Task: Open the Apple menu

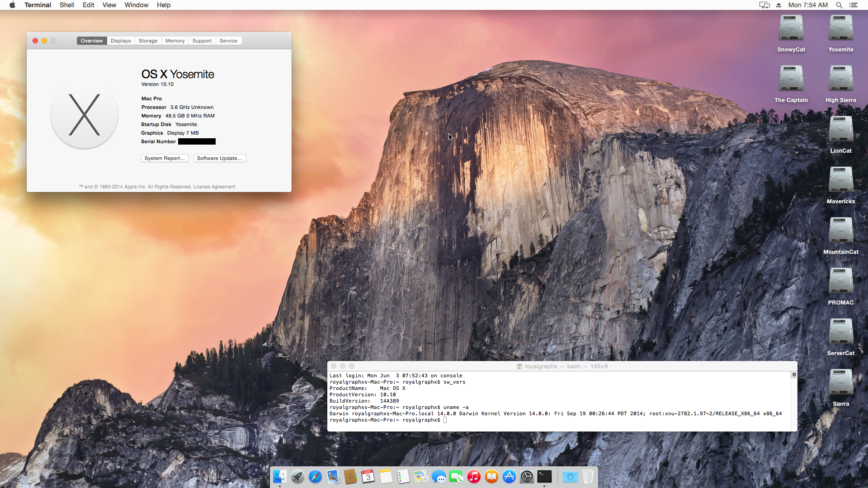Action: coord(12,5)
